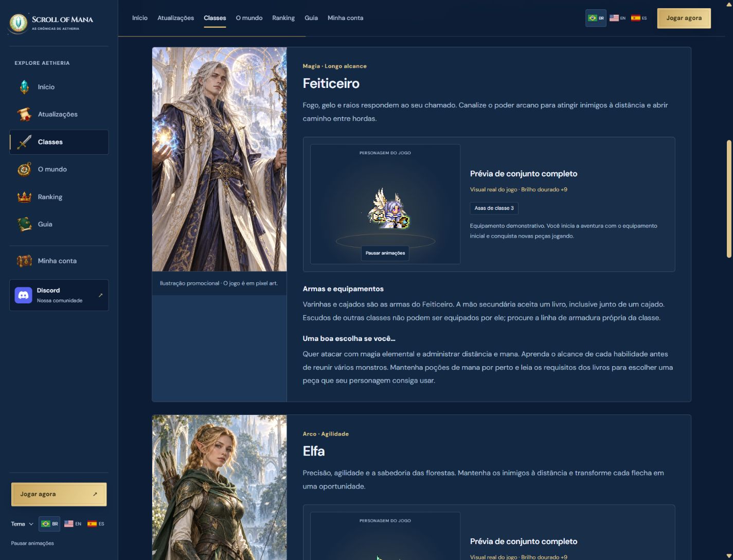Click the Spain flag in the top bar
This screenshot has width=733, height=560.
click(636, 18)
